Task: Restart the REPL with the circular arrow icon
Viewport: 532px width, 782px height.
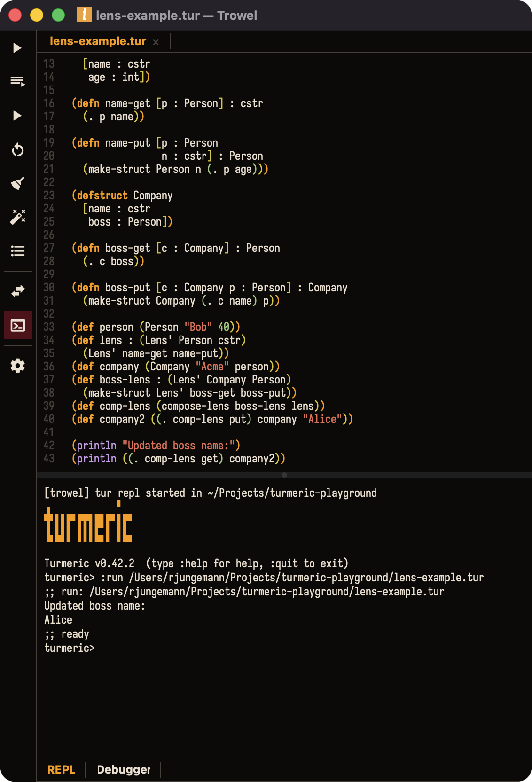Action: point(17,150)
